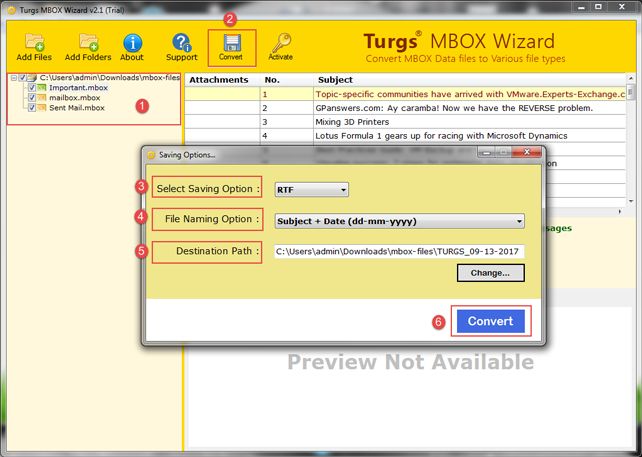
Task: Collapse the mbox-files root tree node
Action: coord(14,77)
